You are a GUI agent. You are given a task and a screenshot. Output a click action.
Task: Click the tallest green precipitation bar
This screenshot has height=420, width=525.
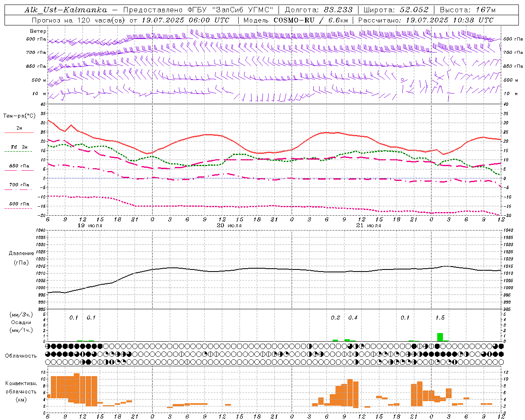click(440, 337)
